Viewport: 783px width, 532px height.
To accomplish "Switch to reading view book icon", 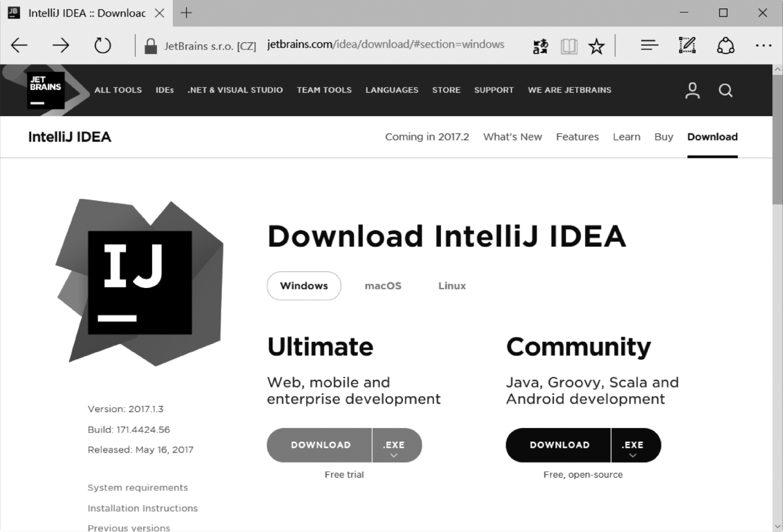I will tap(569, 46).
